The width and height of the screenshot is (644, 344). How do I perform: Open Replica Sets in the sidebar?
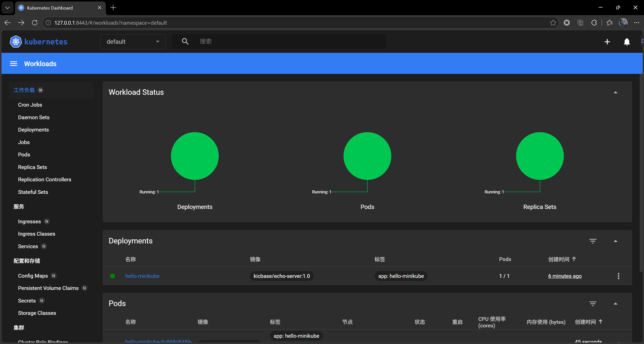tap(32, 167)
